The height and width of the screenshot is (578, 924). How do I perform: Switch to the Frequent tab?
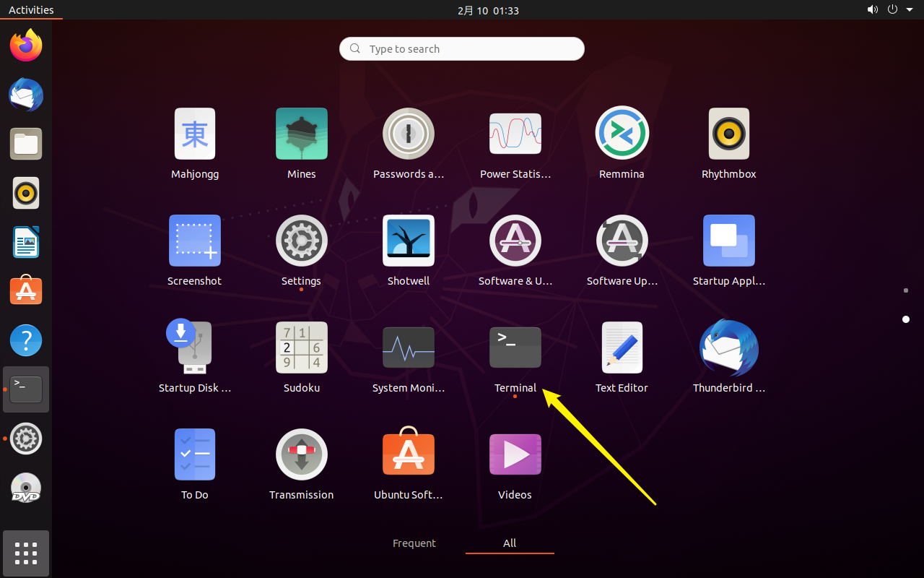[414, 543]
